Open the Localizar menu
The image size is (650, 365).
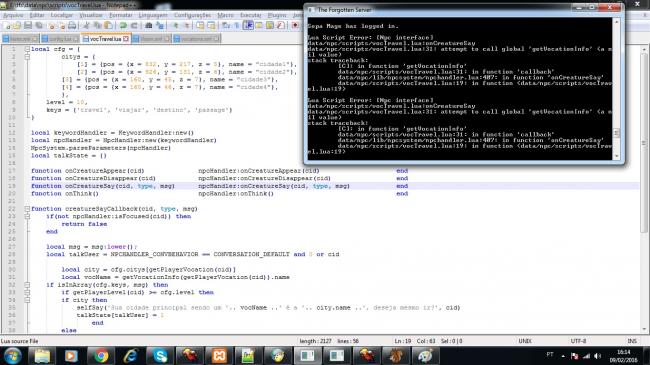61,15
